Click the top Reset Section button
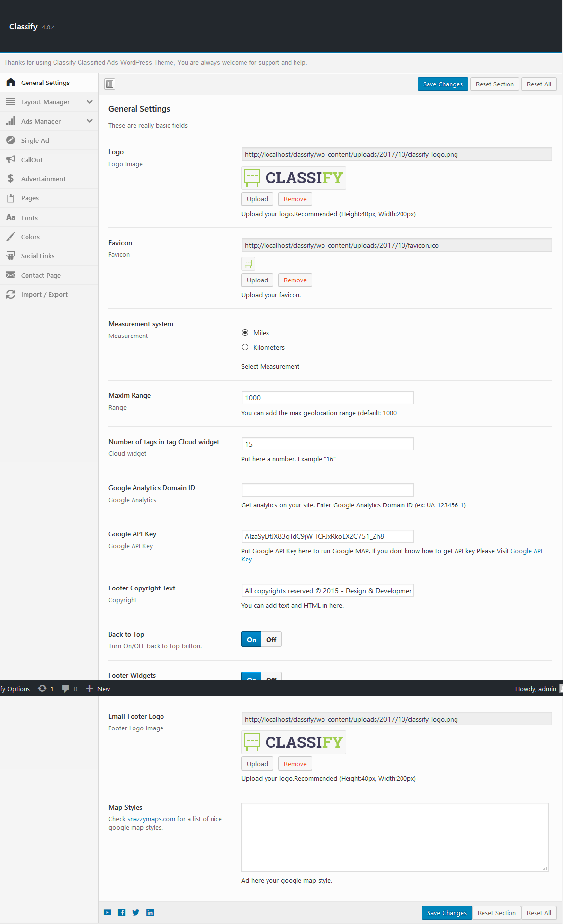 click(495, 84)
